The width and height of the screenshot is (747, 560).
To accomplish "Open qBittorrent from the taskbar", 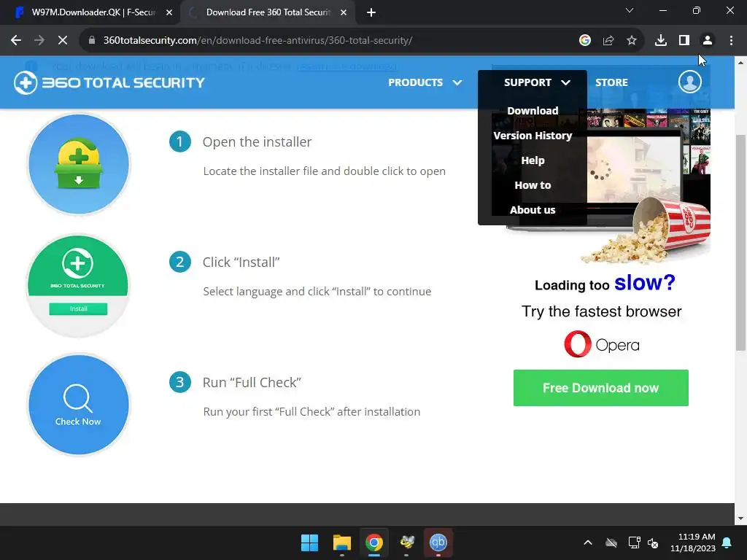I will point(438,542).
